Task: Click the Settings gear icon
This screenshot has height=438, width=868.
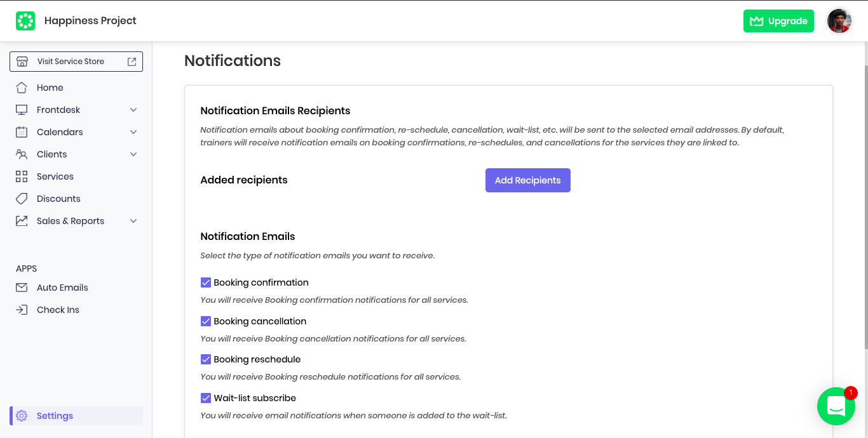Action: click(22, 416)
